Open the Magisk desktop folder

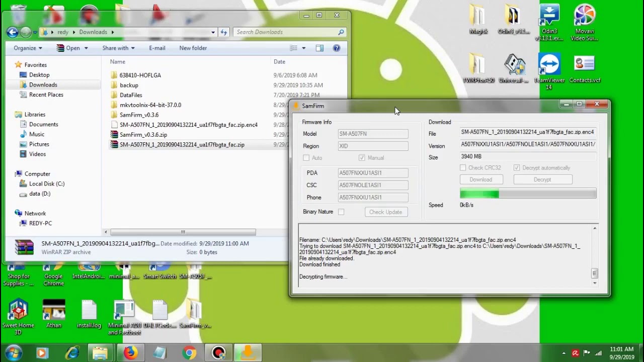[478, 20]
